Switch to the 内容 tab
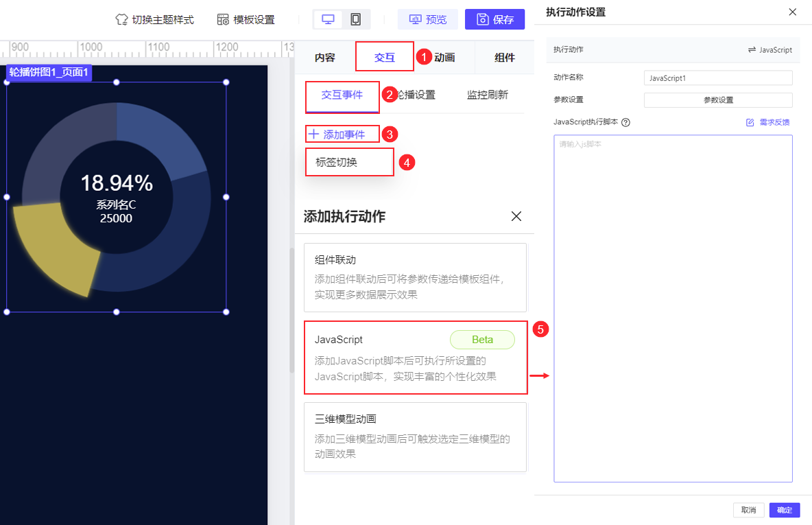The height and width of the screenshot is (525, 812). coord(324,58)
